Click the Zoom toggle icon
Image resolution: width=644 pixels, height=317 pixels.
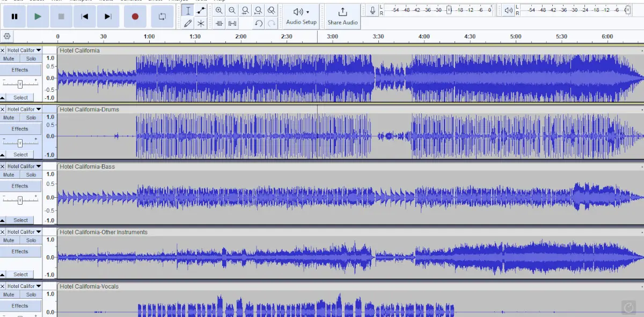click(272, 11)
